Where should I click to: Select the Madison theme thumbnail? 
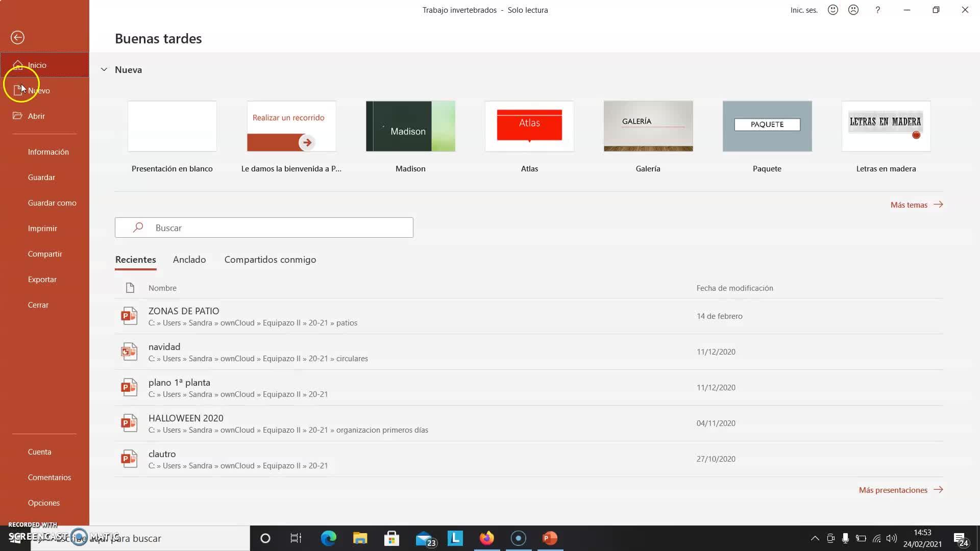[410, 126]
